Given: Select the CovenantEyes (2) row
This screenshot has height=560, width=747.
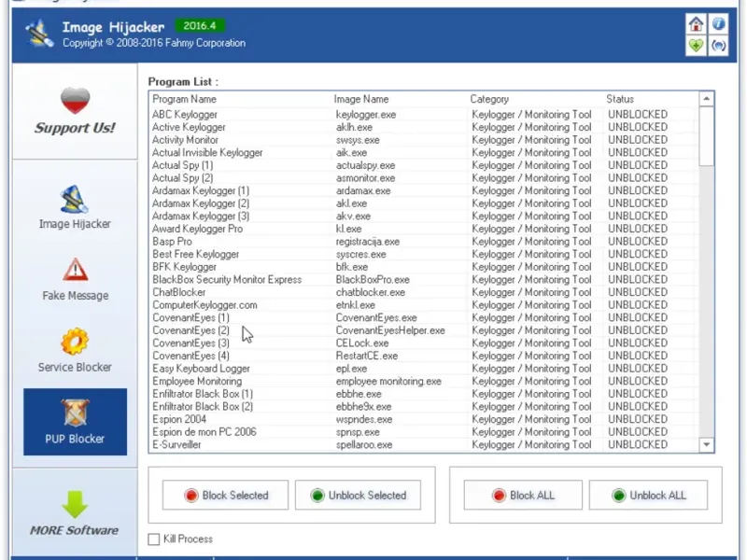Looking at the screenshot, I should click(423, 330).
